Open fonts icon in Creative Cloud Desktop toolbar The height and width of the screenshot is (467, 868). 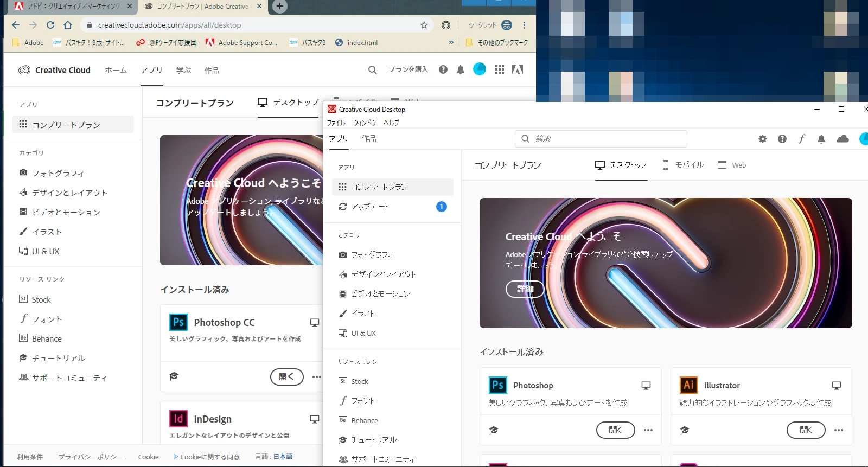[x=801, y=139]
